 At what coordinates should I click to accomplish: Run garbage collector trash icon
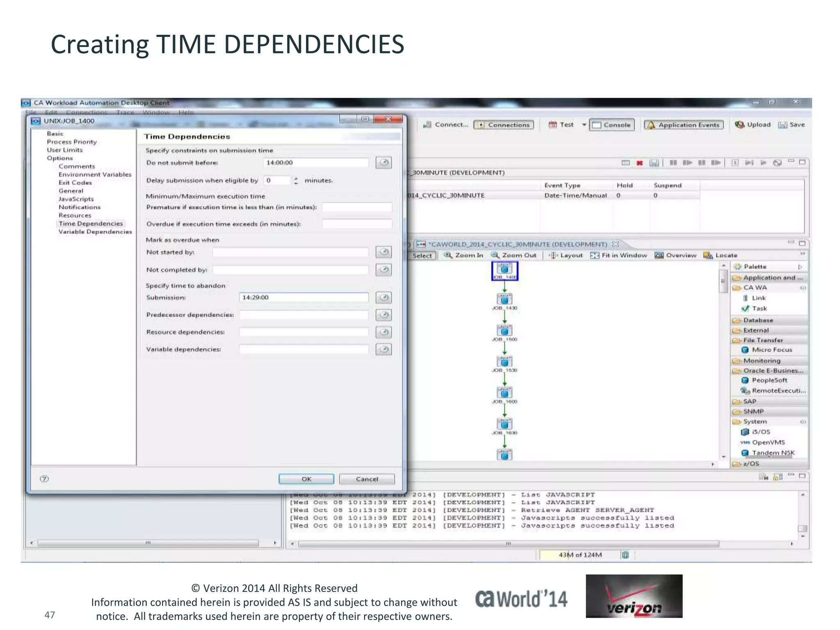(625, 555)
